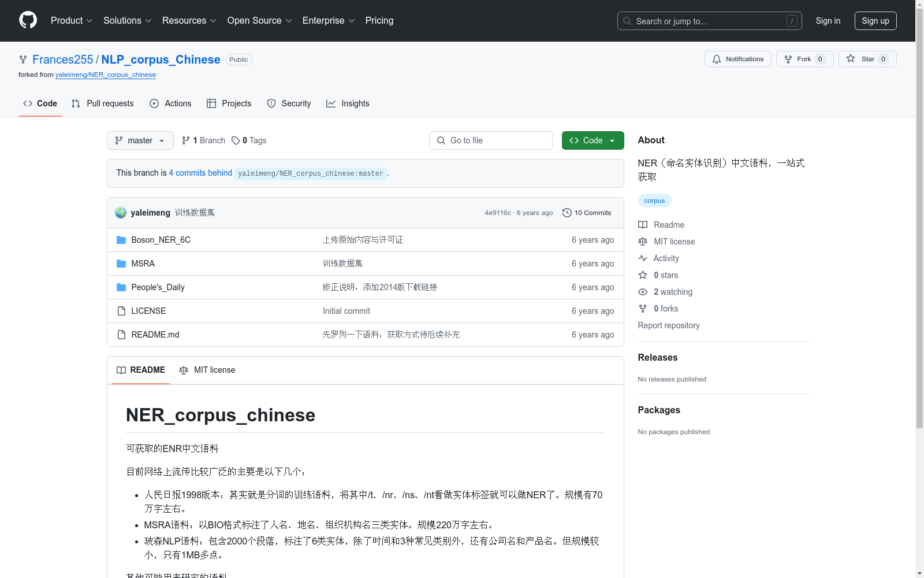The height and width of the screenshot is (578, 924).
Task: Click the Boson_NER_6C folder icon
Action: (121, 240)
